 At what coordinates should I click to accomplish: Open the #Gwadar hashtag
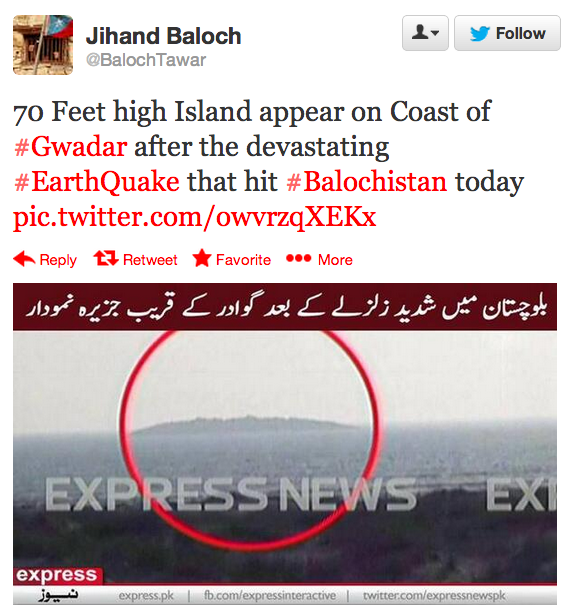point(70,147)
